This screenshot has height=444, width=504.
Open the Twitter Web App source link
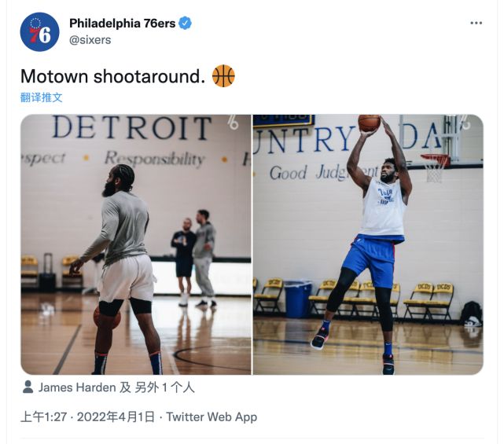pos(212,417)
